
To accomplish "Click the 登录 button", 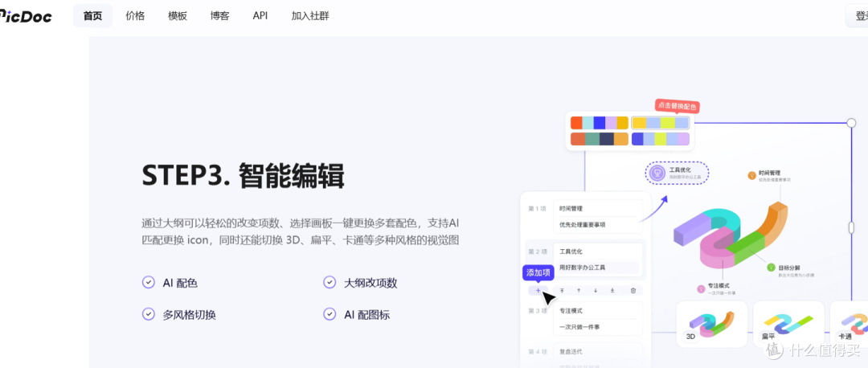I will click(x=857, y=15).
